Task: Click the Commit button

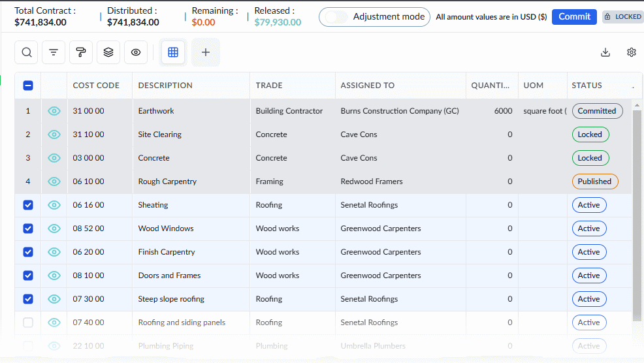Action: [574, 17]
